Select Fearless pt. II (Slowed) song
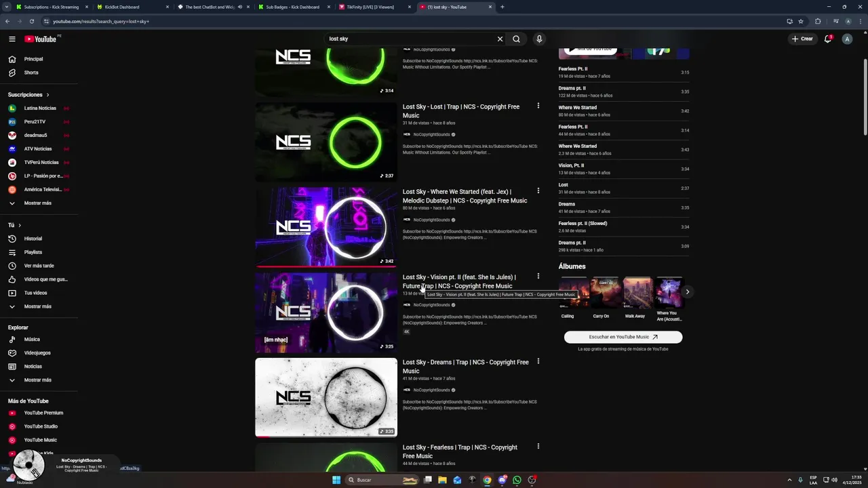 tap(624, 226)
